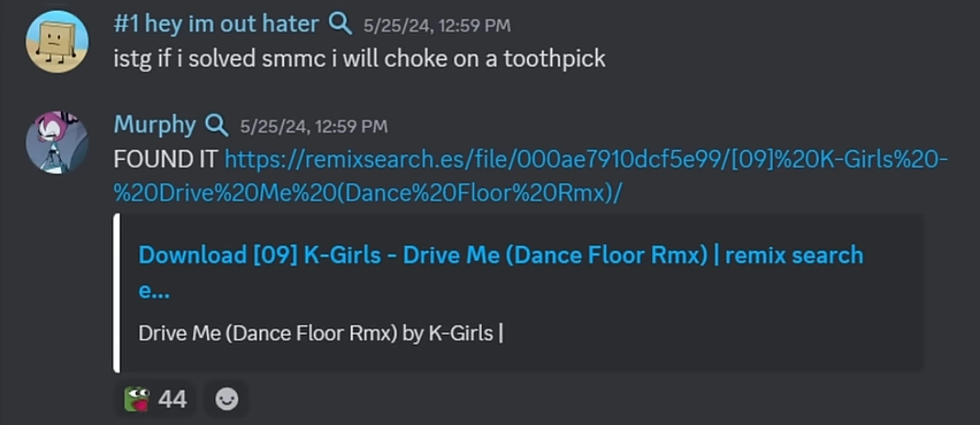Screen dimensions: 980x425
Task: Click the "FOUND IT" message text
Action: click(x=165, y=159)
